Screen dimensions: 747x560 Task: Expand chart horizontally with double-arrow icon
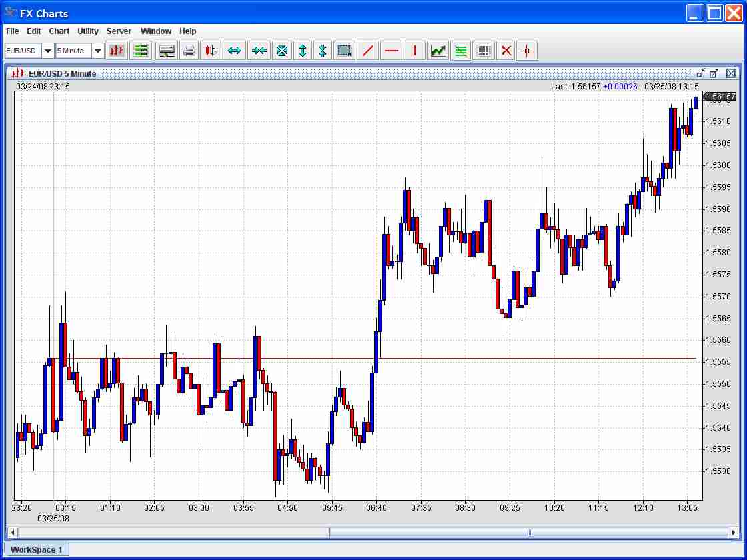pos(234,51)
